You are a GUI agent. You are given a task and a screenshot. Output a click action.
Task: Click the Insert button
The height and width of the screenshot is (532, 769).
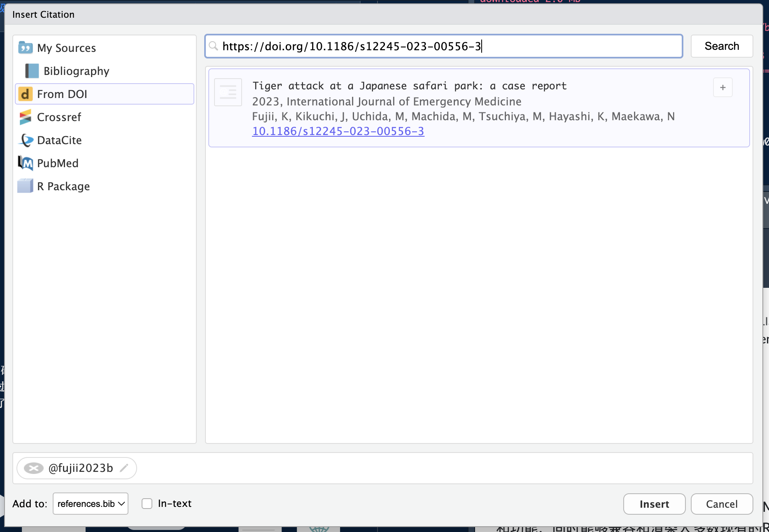654,504
